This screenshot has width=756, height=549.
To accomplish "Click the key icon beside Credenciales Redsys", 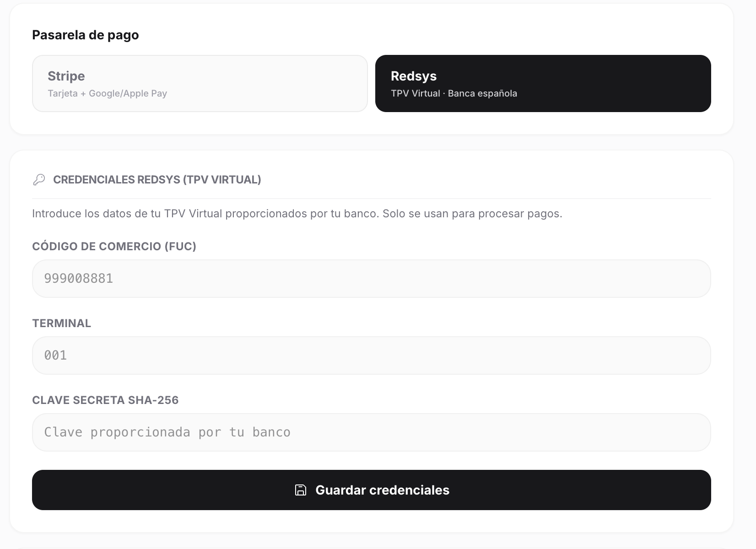I will point(39,180).
